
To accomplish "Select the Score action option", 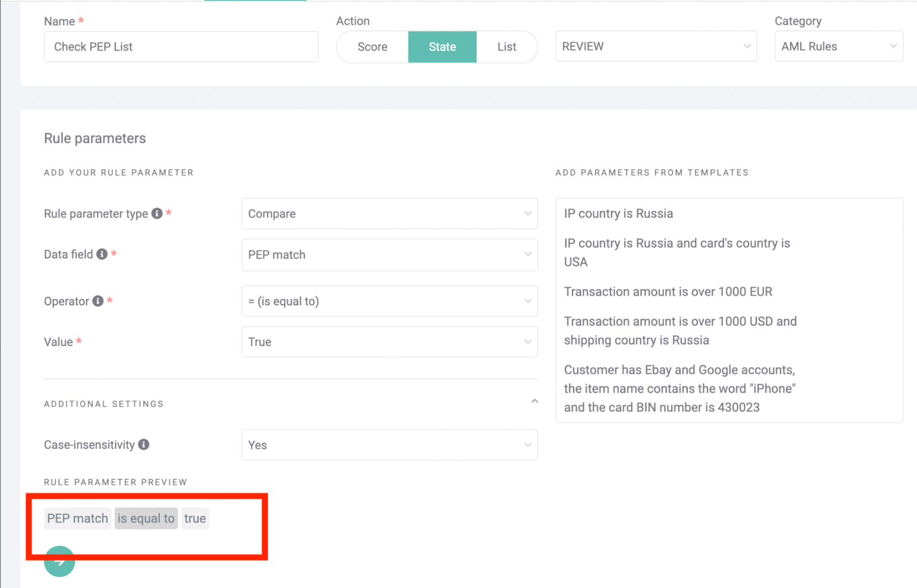I will click(x=371, y=46).
